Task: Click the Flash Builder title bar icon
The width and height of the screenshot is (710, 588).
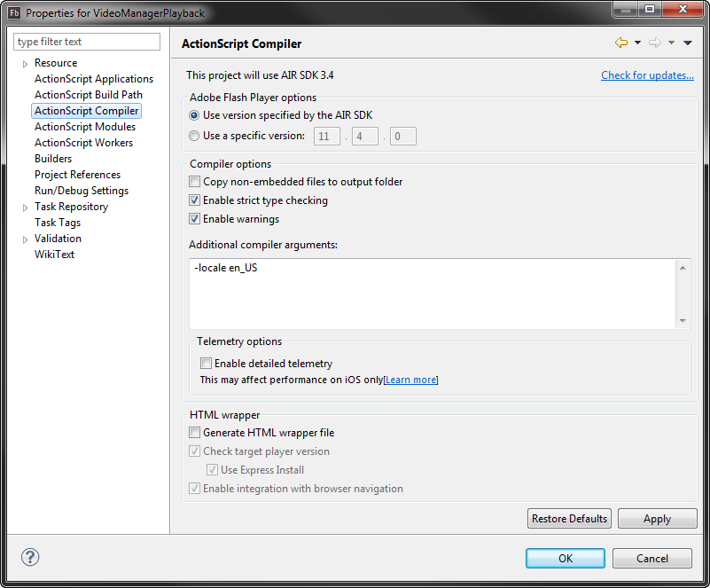Action: (x=14, y=12)
